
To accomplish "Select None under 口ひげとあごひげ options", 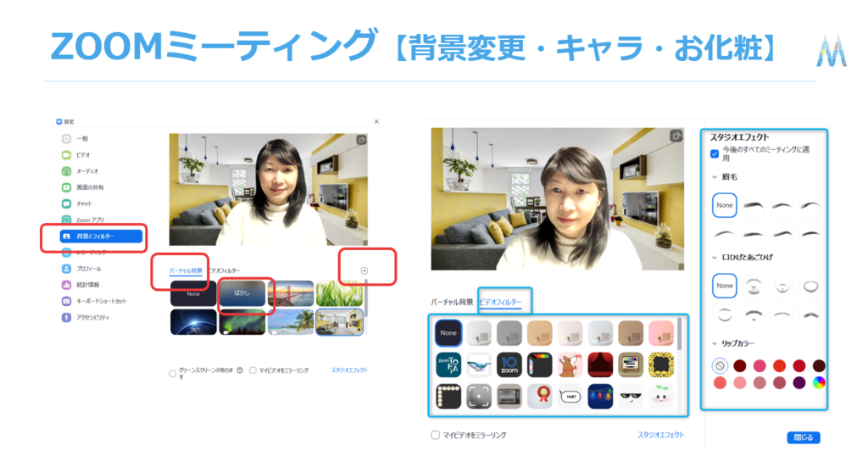I will [725, 286].
